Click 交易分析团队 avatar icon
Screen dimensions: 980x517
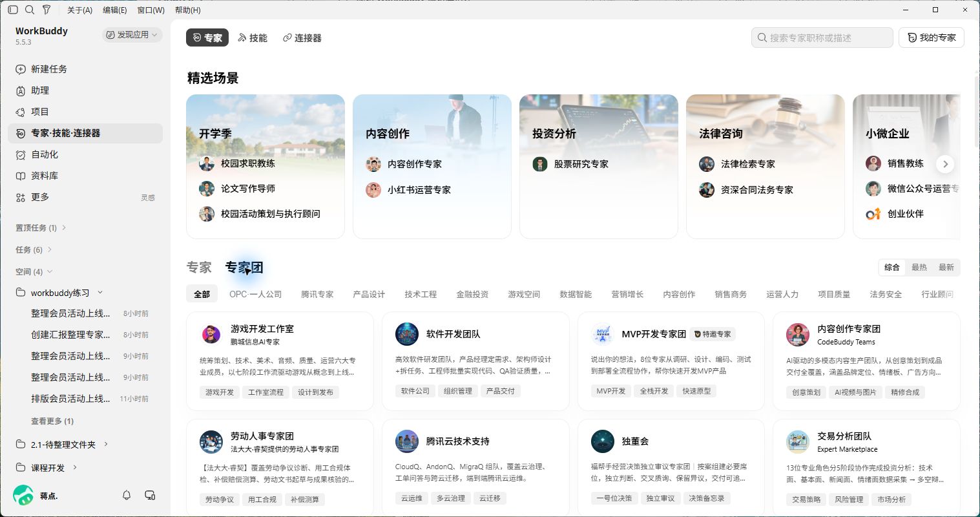click(798, 441)
